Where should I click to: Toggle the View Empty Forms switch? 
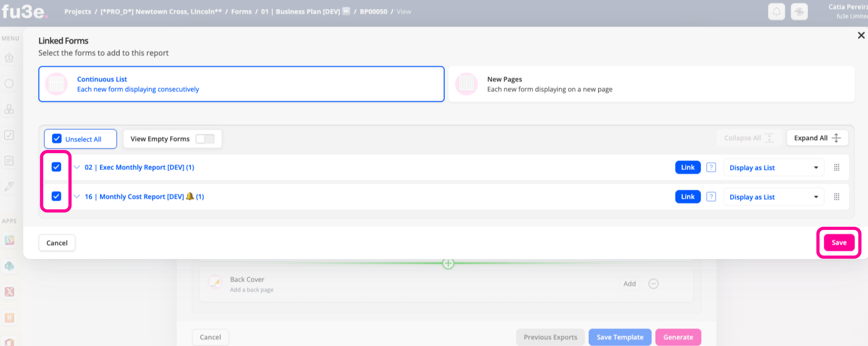pyautogui.click(x=205, y=139)
